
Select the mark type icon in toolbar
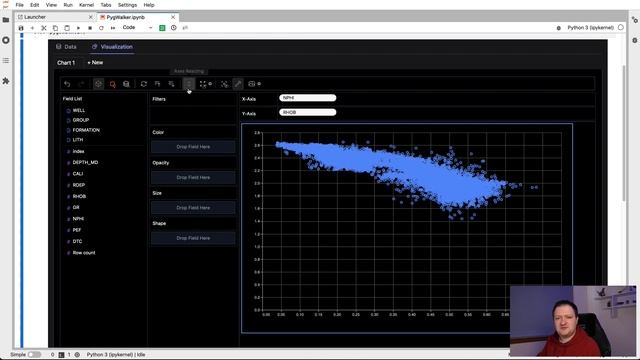point(112,84)
